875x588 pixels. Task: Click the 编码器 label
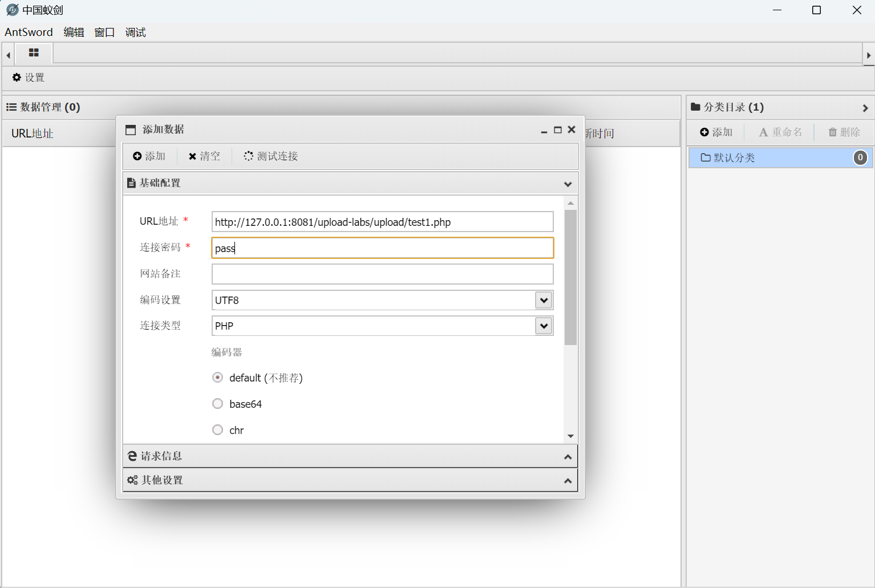[x=226, y=352]
